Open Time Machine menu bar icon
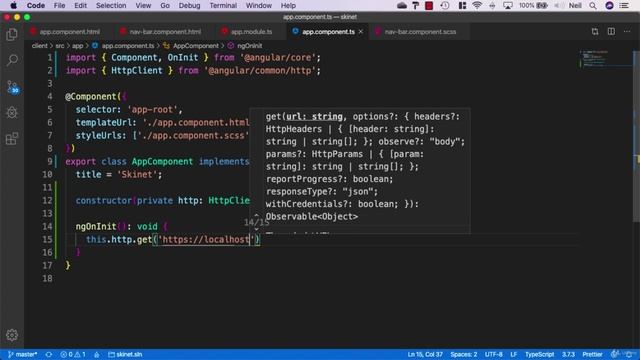The height and width of the screenshot is (360, 640). pyautogui.click(x=445, y=5)
